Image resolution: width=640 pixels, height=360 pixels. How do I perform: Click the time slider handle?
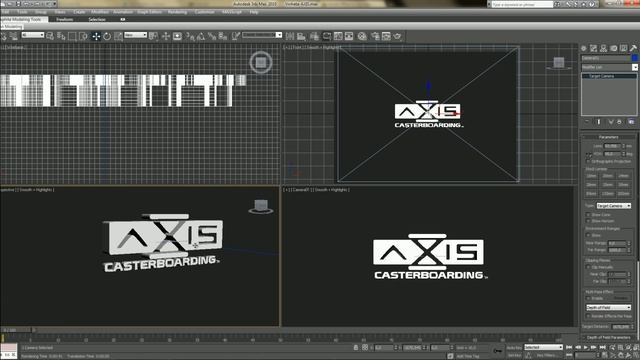pyautogui.click(x=16, y=330)
